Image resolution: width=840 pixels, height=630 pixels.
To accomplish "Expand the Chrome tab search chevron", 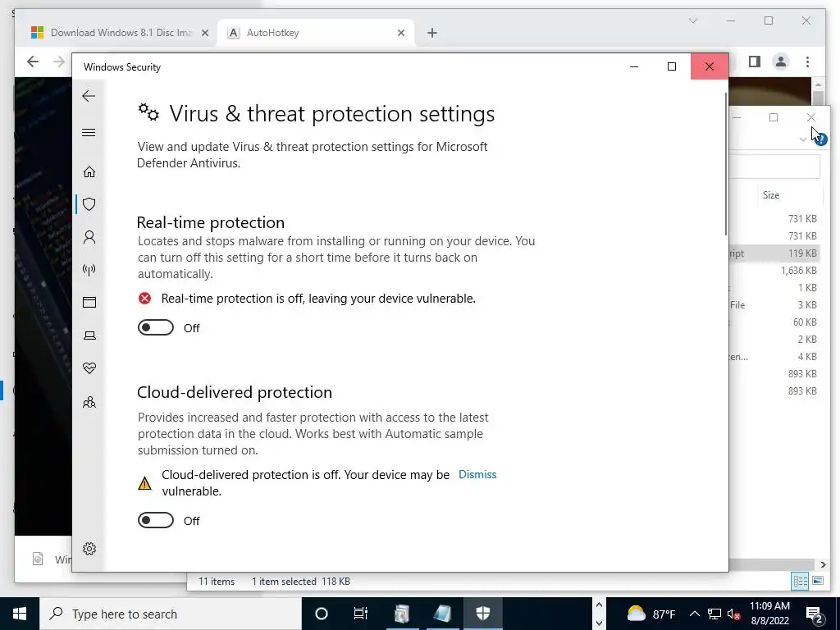I will [692, 21].
